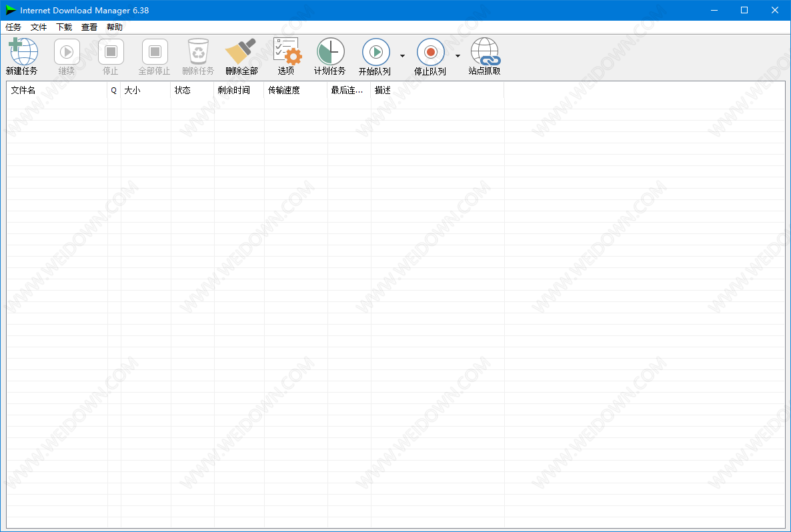Screen dimensions: 791x532
Task: Close the Internet Download Manager window
Action: 775,10
